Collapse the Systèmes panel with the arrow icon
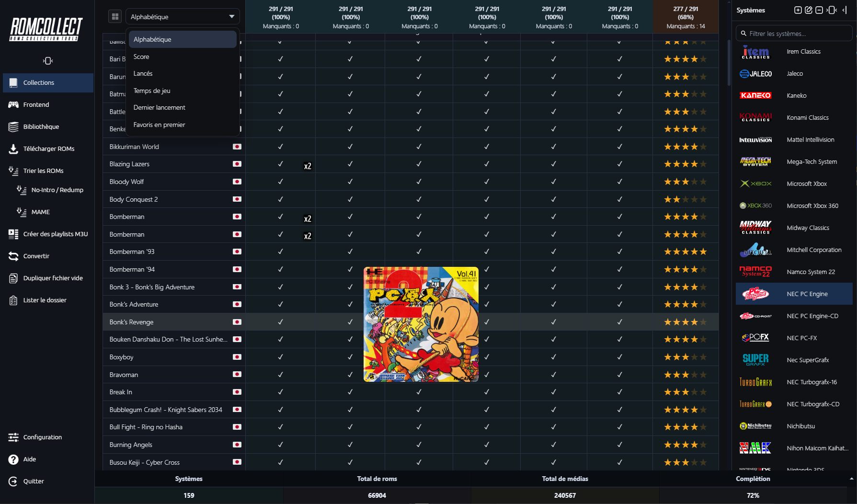The height and width of the screenshot is (504, 857). (845, 10)
